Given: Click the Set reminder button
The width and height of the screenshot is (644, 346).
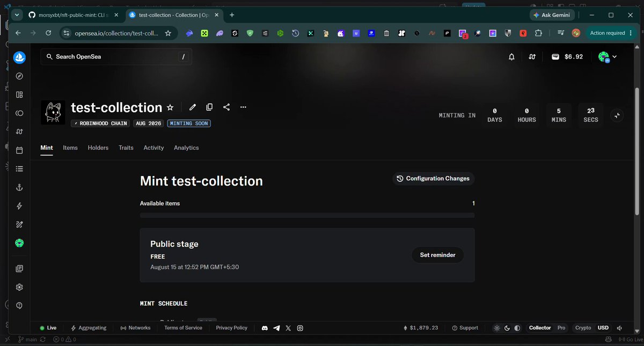Looking at the screenshot, I should (437, 255).
